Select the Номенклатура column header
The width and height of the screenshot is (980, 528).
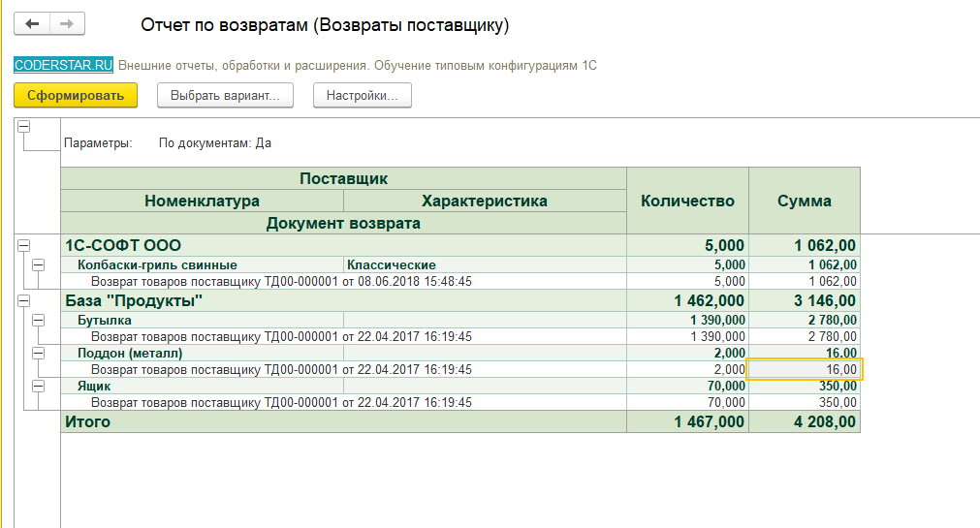[202, 202]
